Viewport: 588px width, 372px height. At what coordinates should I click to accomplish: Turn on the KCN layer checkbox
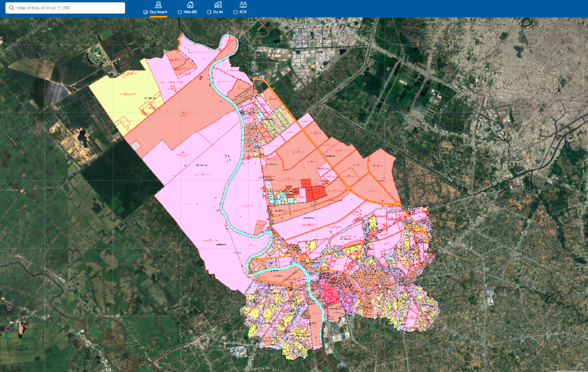point(236,12)
